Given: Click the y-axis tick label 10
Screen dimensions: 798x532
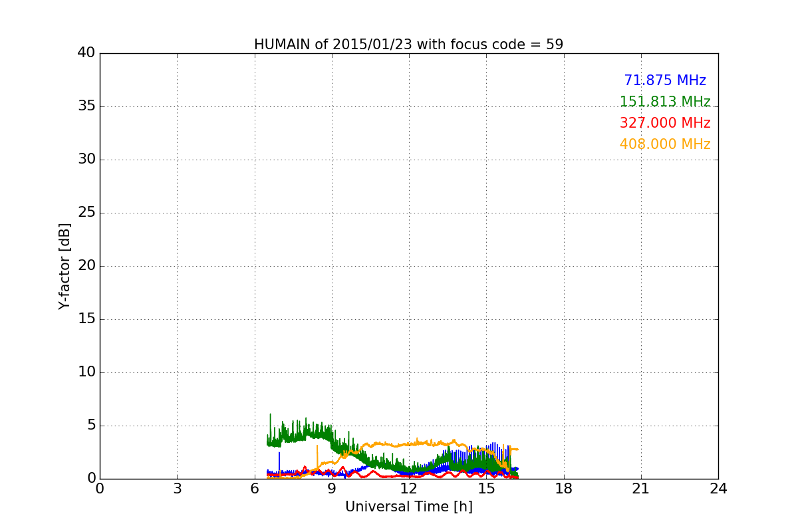Looking at the screenshot, I should (86, 372).
